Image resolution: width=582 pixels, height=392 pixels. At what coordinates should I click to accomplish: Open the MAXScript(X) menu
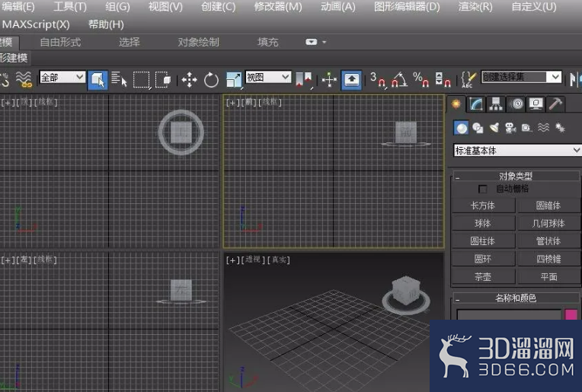(36, 24)
